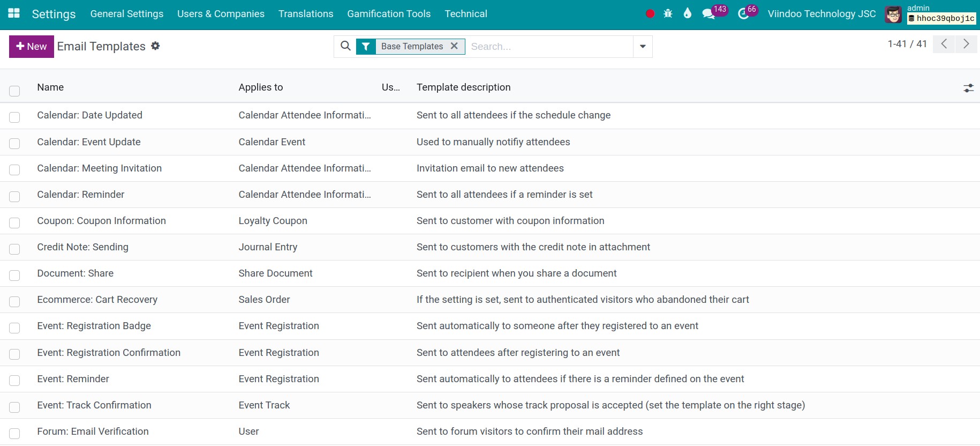Viewport: 980px width, 446px height.
Task: Click the red recording indicator icon
Action: 650,14
